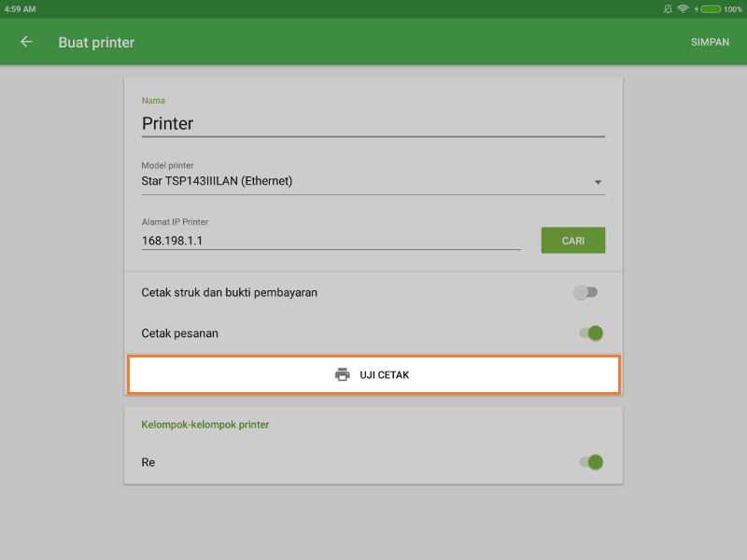Disable the Cetak pesanan switch
Screen dimensions: 747x560
[590, 333]
